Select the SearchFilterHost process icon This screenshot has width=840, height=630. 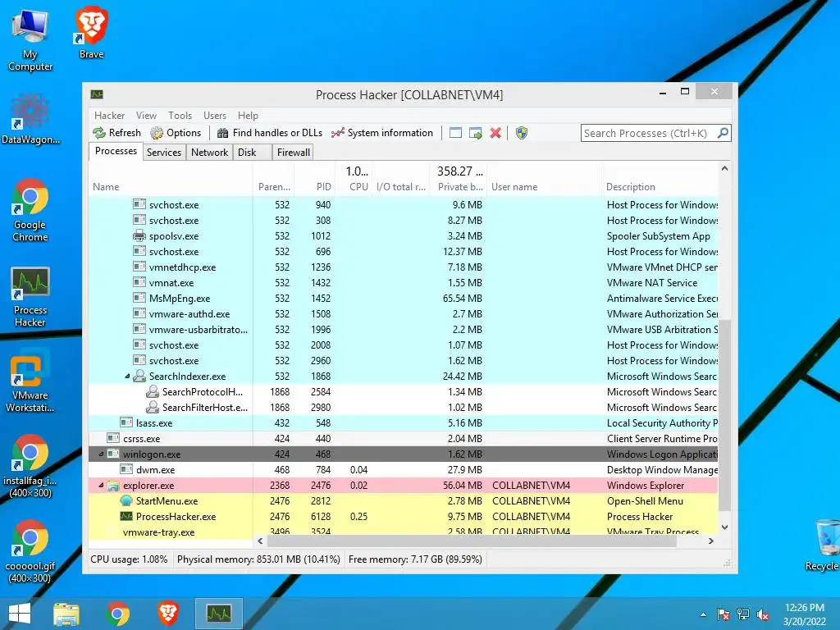[153, 407]
